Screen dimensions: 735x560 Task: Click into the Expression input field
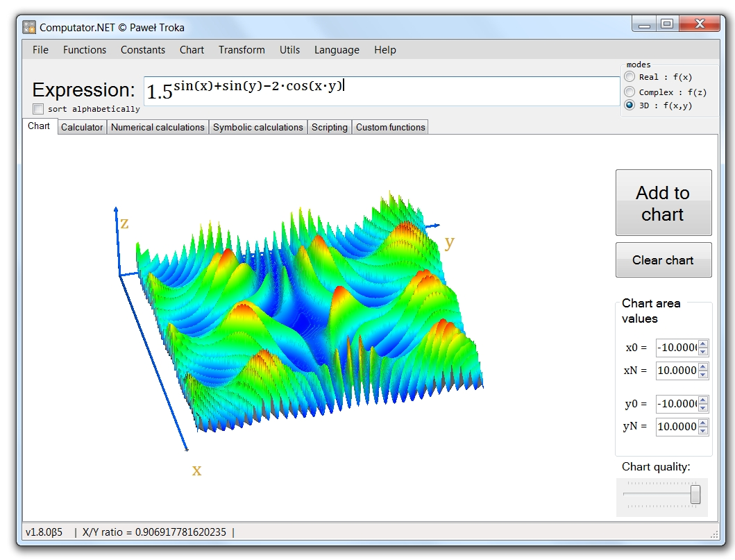pyautogui.click(x=382, y=92)
